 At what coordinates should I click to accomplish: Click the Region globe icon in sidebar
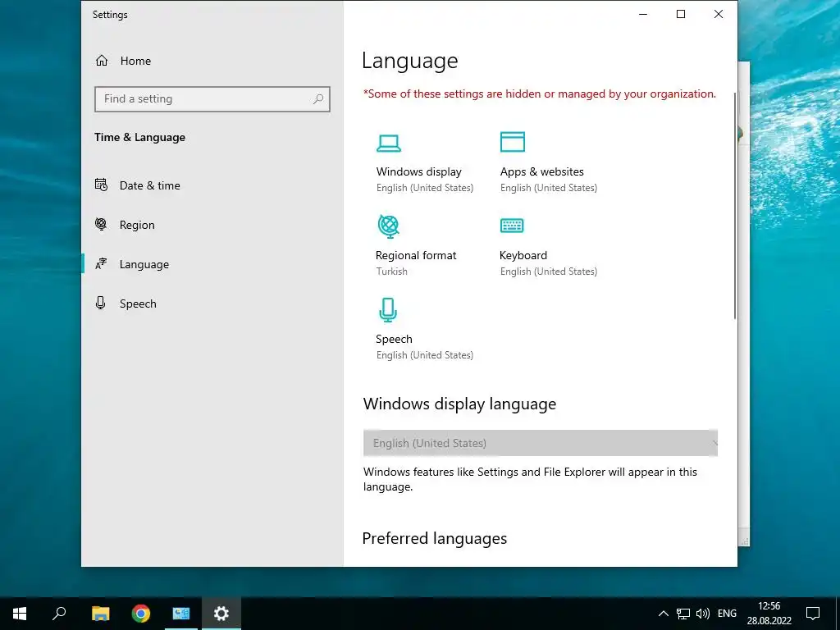pos(101,224)
